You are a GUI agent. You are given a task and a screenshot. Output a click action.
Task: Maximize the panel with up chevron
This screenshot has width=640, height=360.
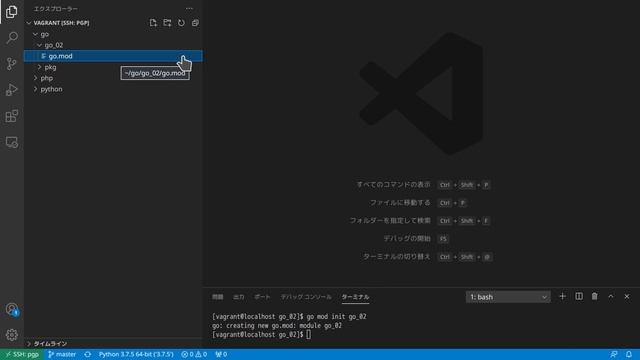611,297
